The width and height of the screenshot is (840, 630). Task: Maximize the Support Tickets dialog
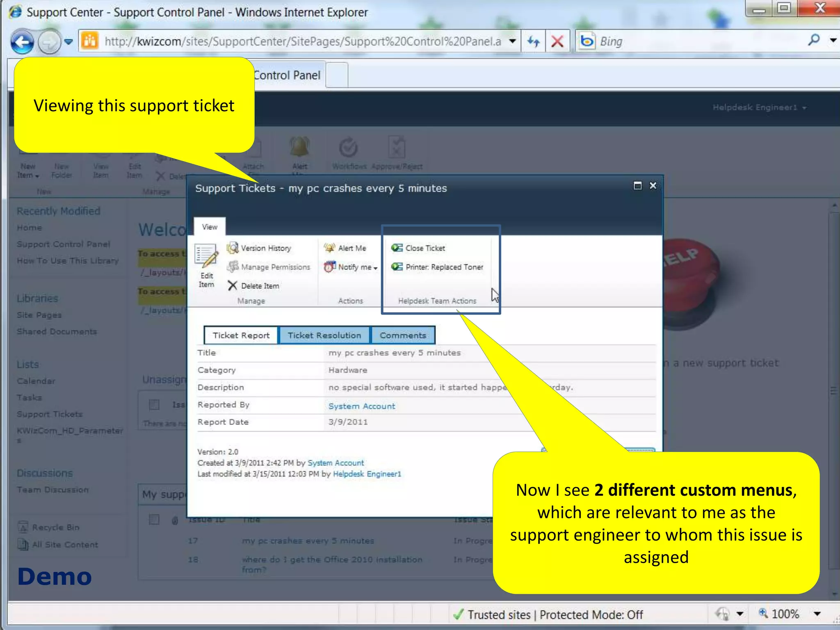pos(637,186)
